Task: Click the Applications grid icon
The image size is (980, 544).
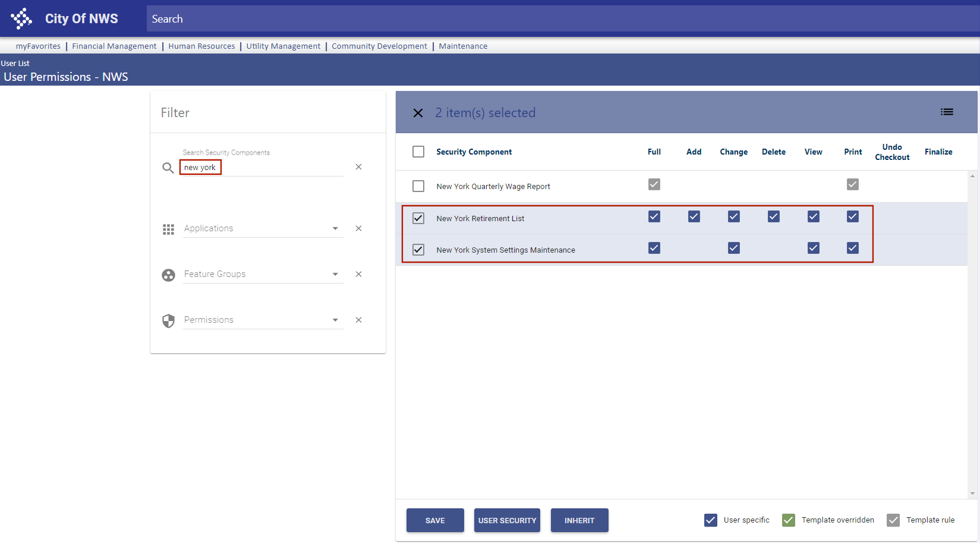Action: click(168, 229)
